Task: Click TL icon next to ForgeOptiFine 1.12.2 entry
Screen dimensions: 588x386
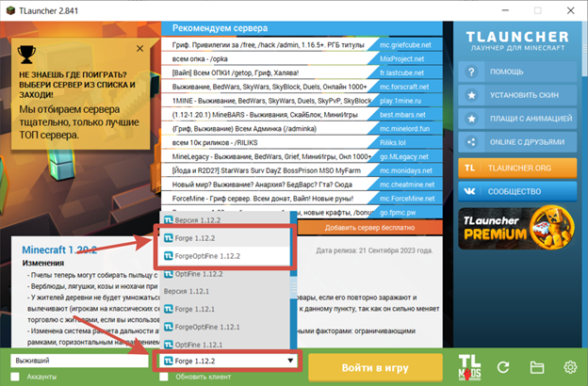Action: [x=169, y=256]
